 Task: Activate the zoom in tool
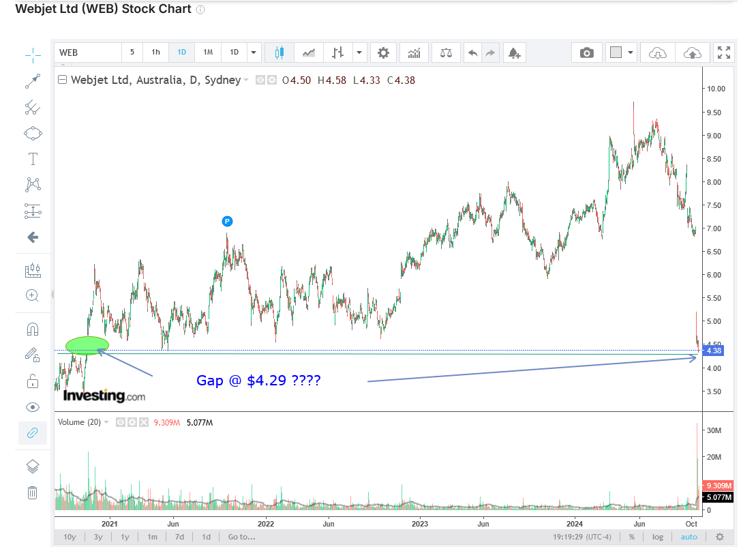pos(32,295)
